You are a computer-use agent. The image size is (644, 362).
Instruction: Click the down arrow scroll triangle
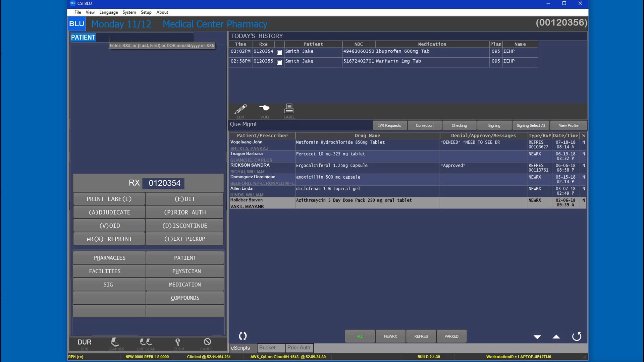[537, 337]
